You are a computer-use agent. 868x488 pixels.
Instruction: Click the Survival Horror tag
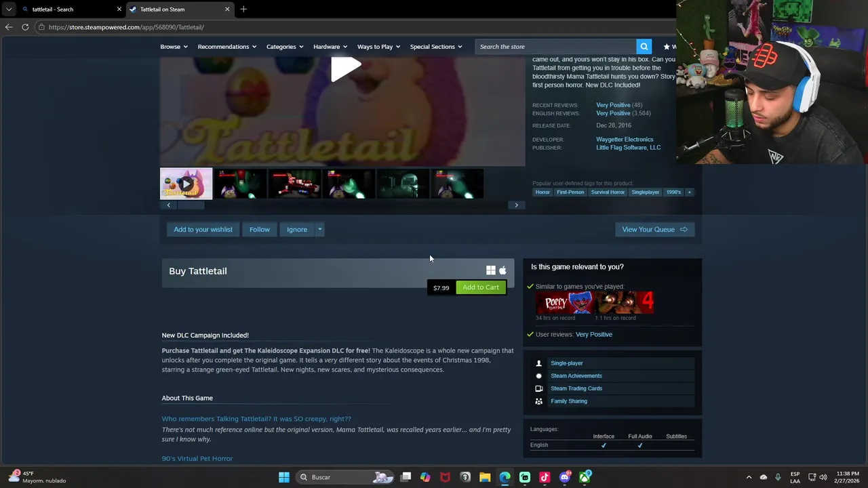[x=608, y=192]
